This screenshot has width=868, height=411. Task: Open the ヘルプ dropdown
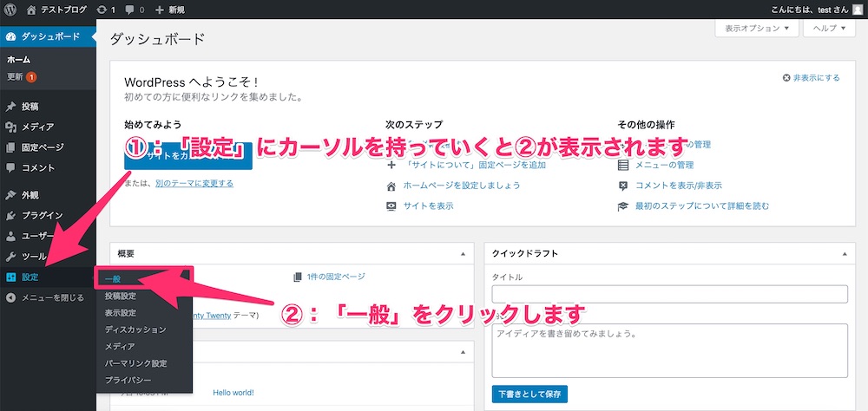830,29
